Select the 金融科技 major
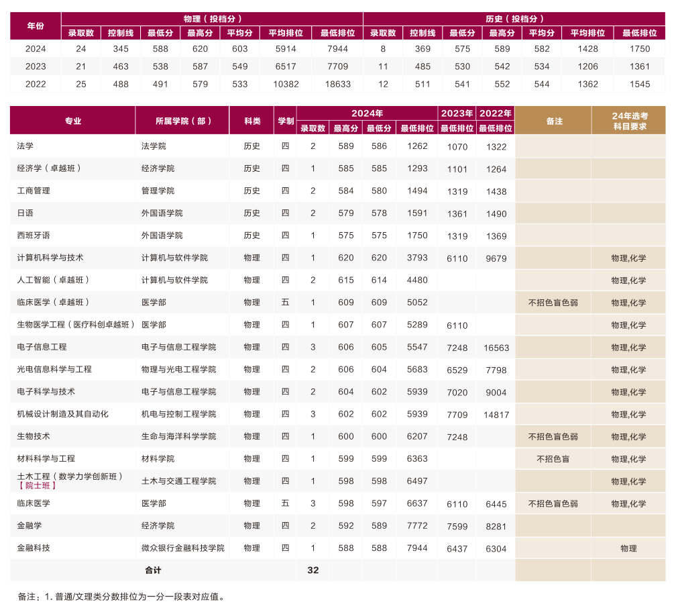Image resolution: width=678 pixels, height=616 pixels. click(x=34, y=548)
